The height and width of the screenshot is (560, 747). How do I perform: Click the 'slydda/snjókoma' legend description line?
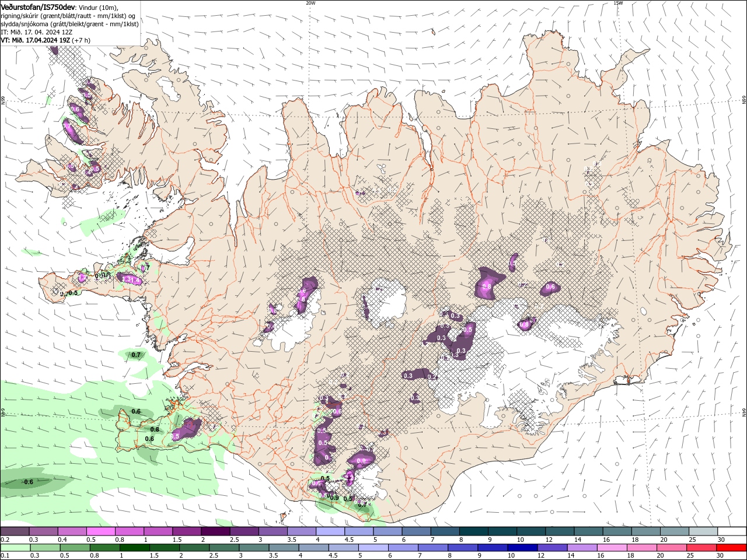69,24
